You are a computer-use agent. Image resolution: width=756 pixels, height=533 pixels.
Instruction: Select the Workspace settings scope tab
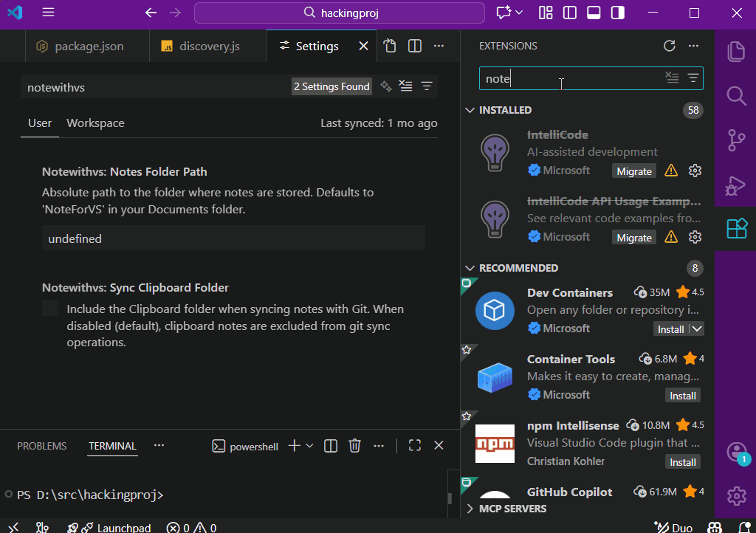(x=95, y=123)
